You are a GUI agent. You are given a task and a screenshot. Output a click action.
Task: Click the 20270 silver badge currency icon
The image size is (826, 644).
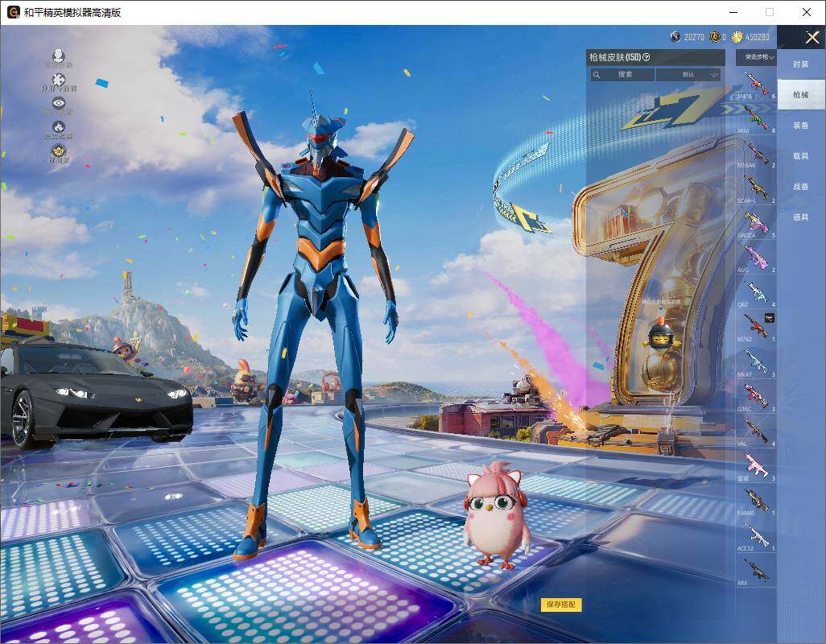[x=675, y=37]
